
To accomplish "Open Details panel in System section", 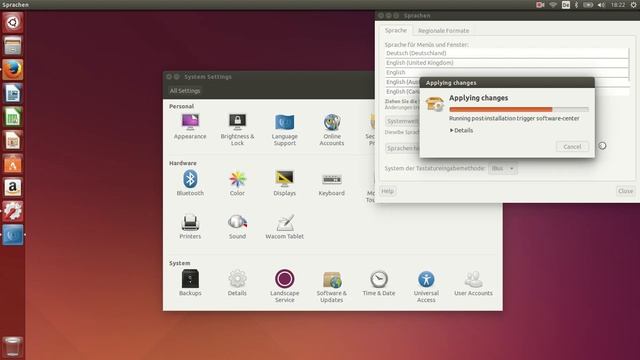I will coord(237,283).
